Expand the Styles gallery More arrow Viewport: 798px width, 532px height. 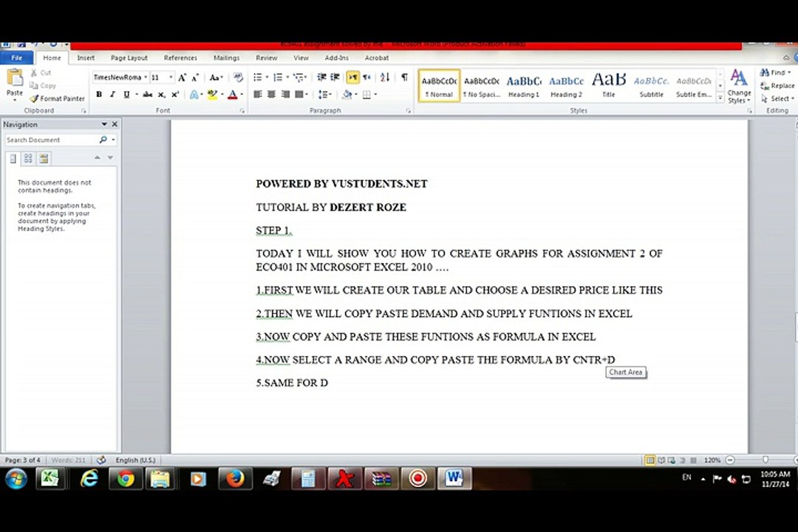(x=720, y=98)
